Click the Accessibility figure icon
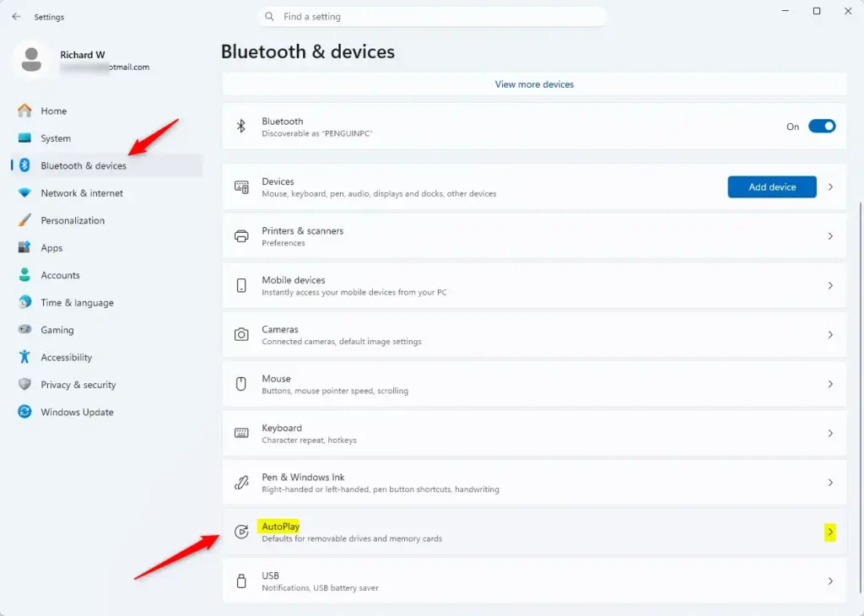Image resolution: width=864 pixels, height=616 pixels. [24, 357]
